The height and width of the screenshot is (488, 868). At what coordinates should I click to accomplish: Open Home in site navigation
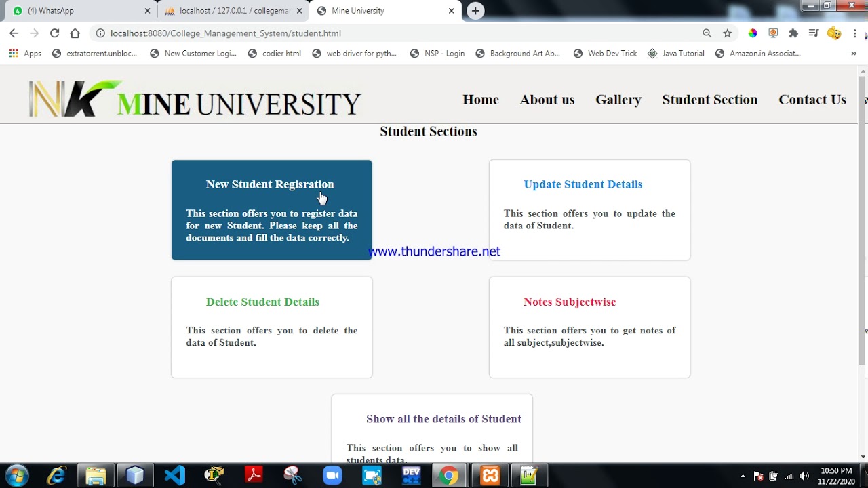point(481,100)
